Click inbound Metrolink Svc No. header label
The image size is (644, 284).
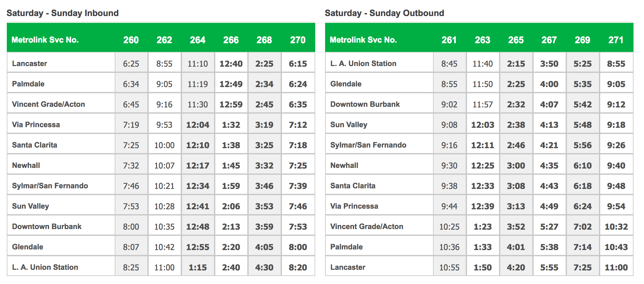click(45, 40)
